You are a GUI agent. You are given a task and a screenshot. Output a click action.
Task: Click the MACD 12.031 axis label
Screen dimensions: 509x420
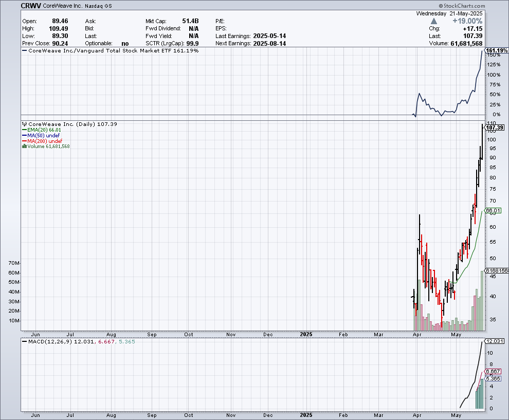click(495, 341)
